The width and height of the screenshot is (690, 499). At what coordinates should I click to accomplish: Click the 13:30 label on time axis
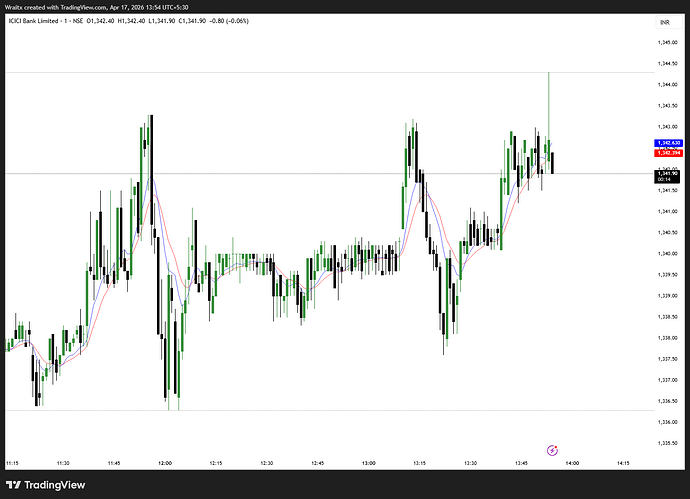click(470, 464)
